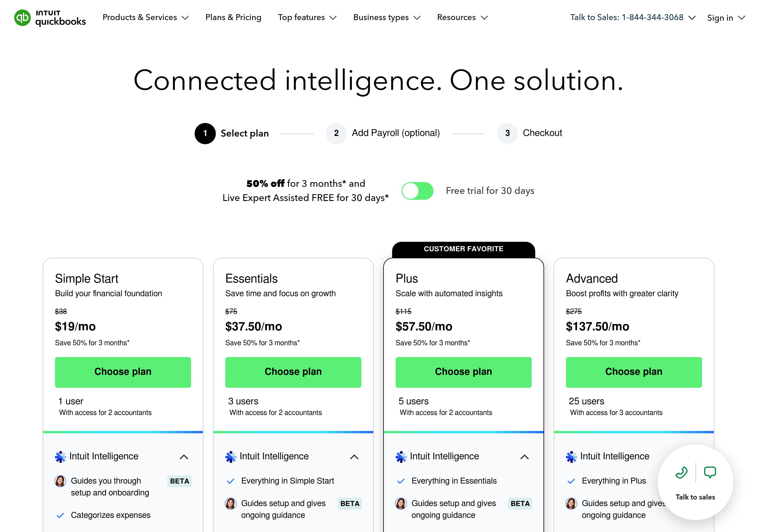Click the checkmark beside Everything in Plus
757x532 pixels.
[x=570, y=481]
